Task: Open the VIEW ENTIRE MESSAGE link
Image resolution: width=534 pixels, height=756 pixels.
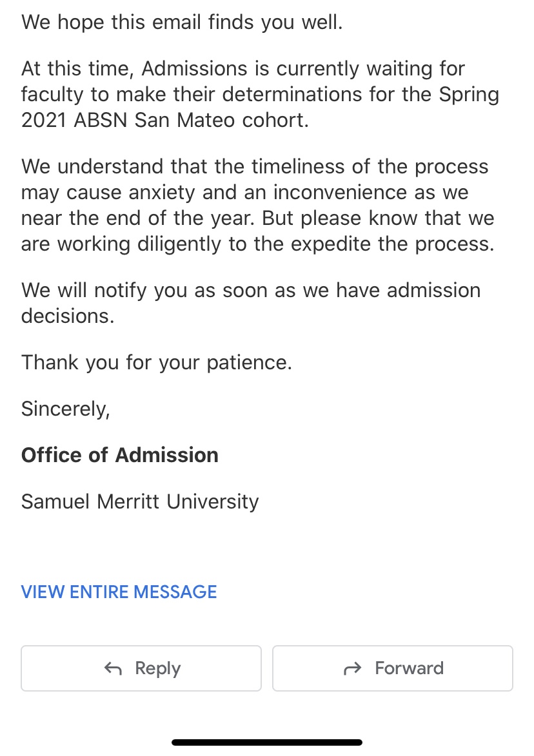Action: pos(119,592)
